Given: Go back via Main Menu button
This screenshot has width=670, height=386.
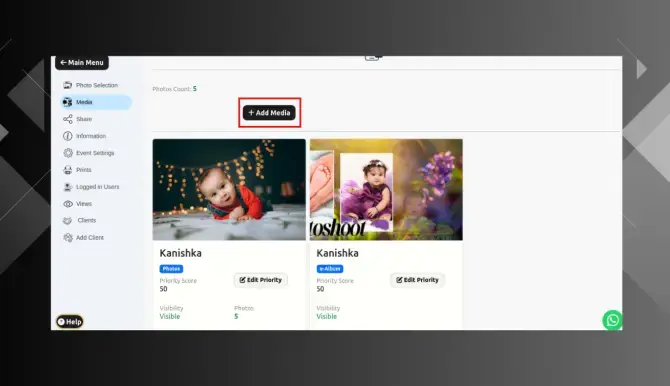Looking at the screenshot, I should (82, 62).
